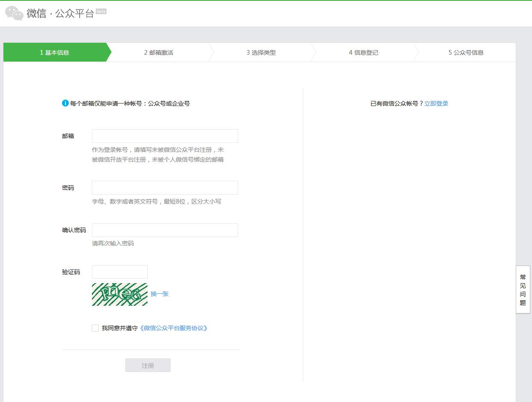
Task: Click the 字母、数字或者英文符号 password hint
Action: pyautogui.click(x=157, y=201)
